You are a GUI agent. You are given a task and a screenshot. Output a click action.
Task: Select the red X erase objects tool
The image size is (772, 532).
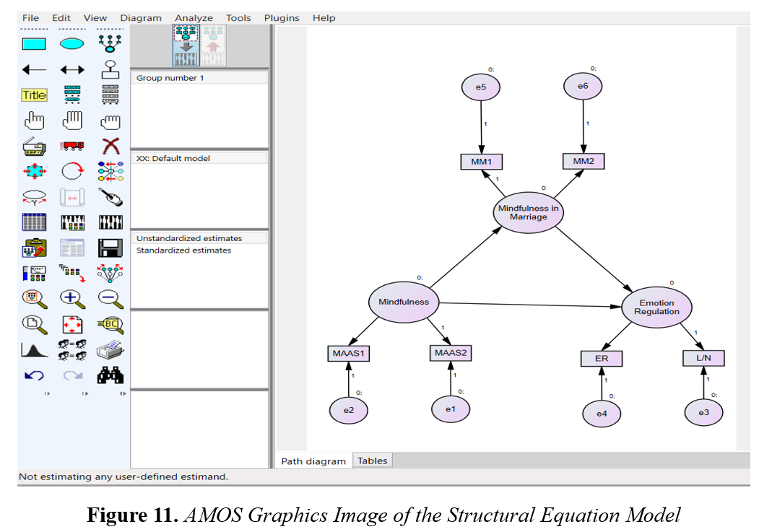pyautogui.click(x=110, y=147)
